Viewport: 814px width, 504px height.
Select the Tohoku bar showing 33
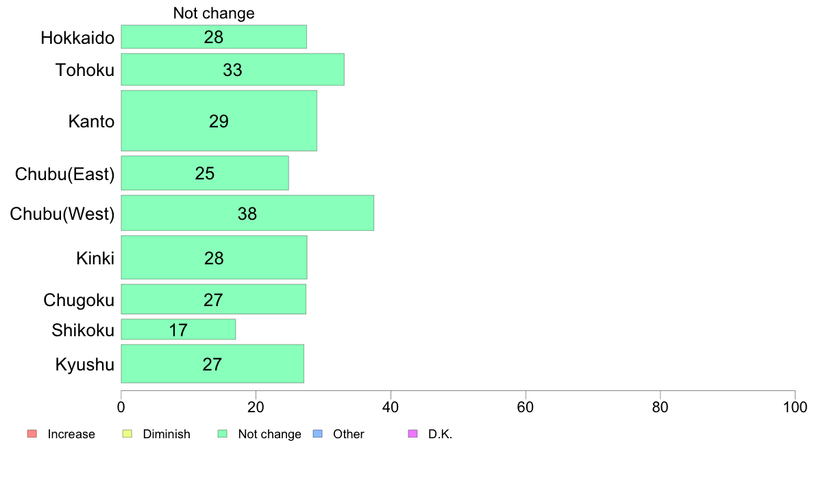pos(232,70)
